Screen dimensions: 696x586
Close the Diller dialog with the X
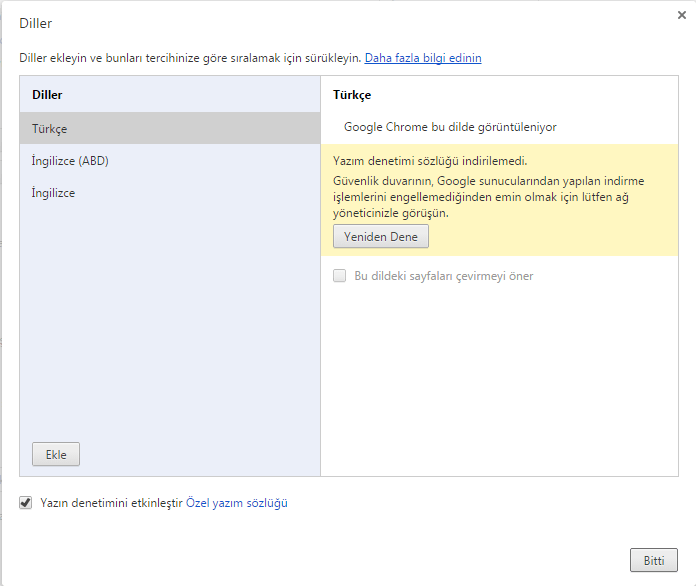681,15
